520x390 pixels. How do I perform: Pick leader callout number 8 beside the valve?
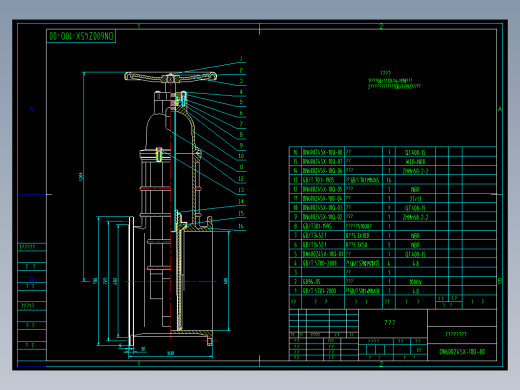click(x=241, y=135)
